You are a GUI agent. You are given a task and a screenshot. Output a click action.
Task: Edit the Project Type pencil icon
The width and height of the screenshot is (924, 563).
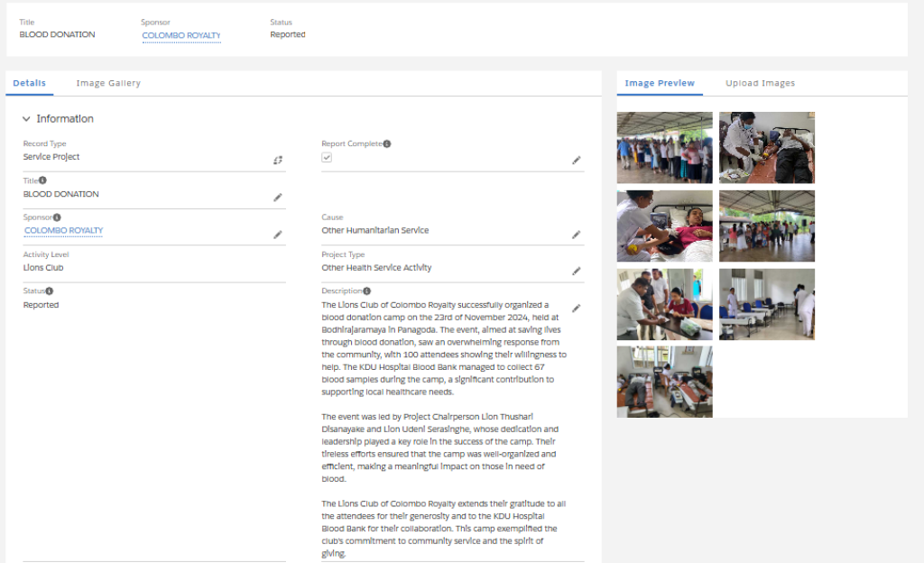click(577, 271)
